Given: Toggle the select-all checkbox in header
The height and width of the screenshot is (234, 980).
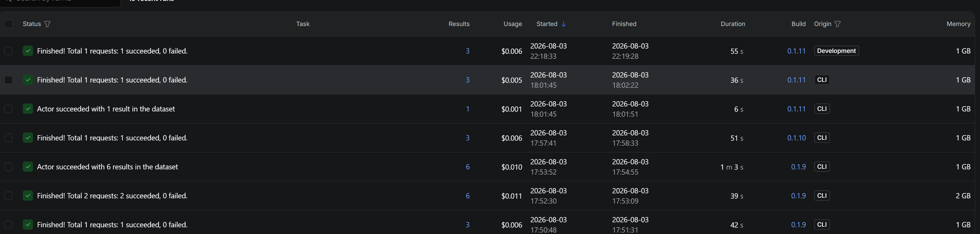Looking at the screenshot, I should tap(8, 24).
